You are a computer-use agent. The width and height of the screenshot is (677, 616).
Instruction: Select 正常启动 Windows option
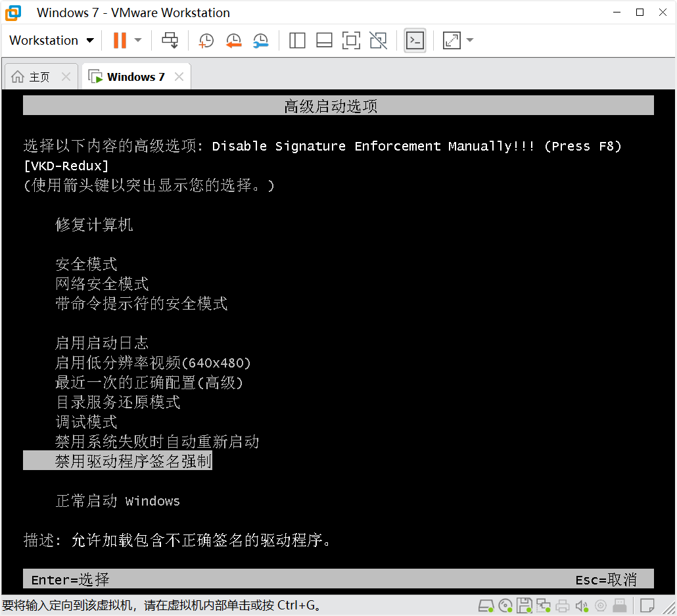tap(118, 501)
